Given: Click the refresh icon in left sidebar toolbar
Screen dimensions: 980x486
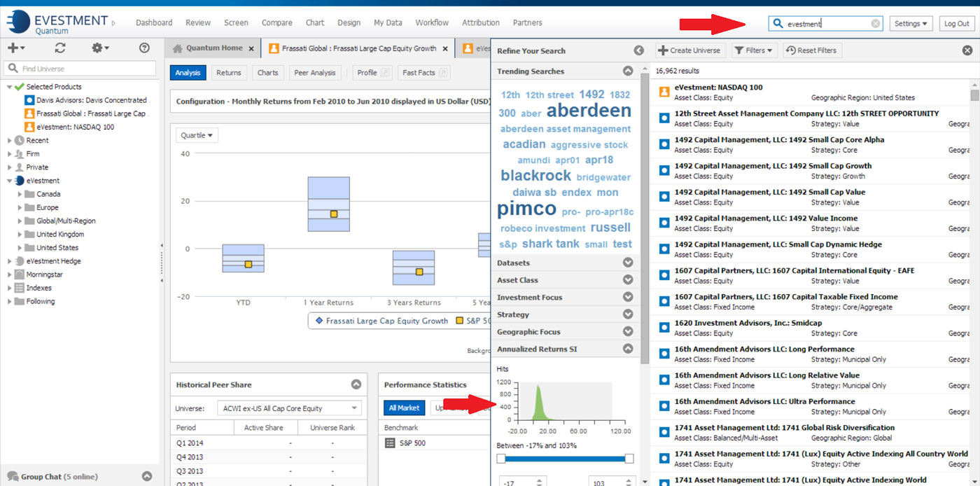Looking at the screenshot, I should [x=60, y=48].
